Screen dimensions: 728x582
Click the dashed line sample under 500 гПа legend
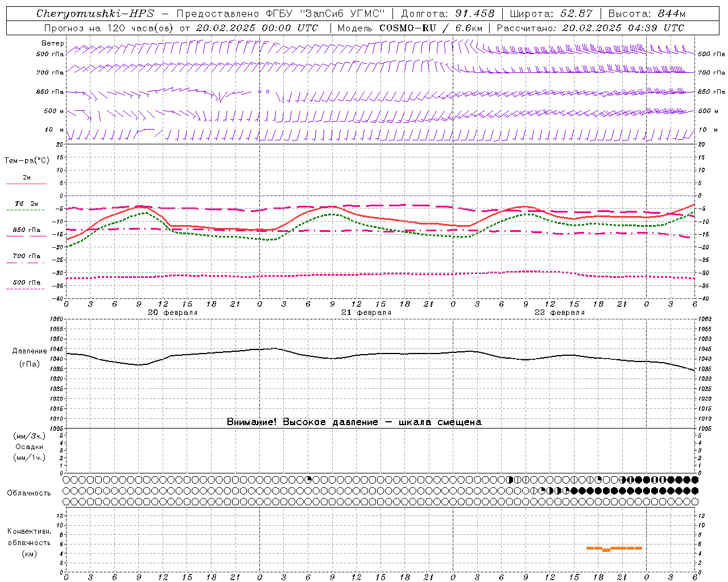tap(25, 289)
